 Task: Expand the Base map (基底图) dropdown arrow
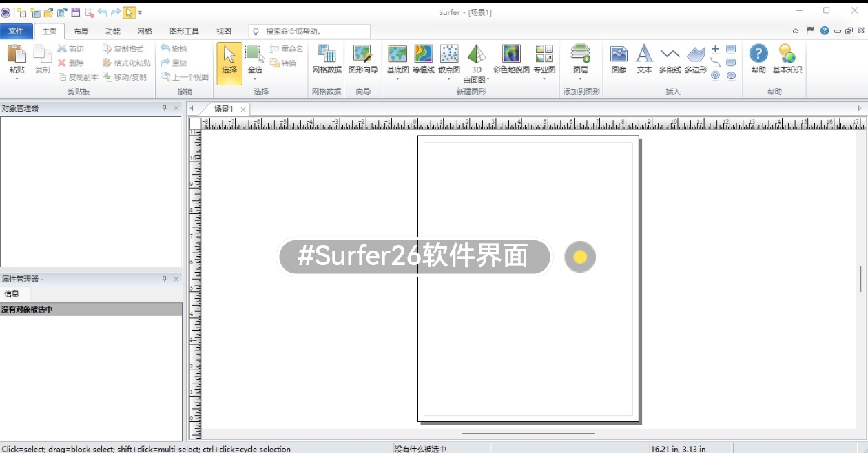pos(397,78)
